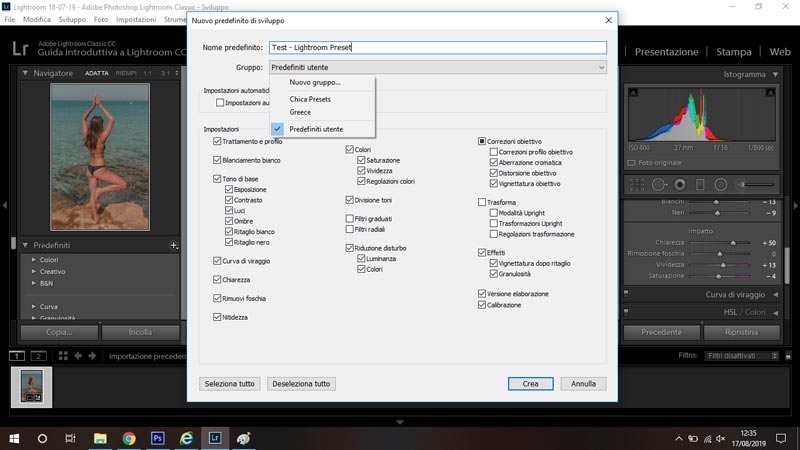Click the back arrow in filmstrip toolbar
The width and height of the screenshot is (800, 450).
78,356
